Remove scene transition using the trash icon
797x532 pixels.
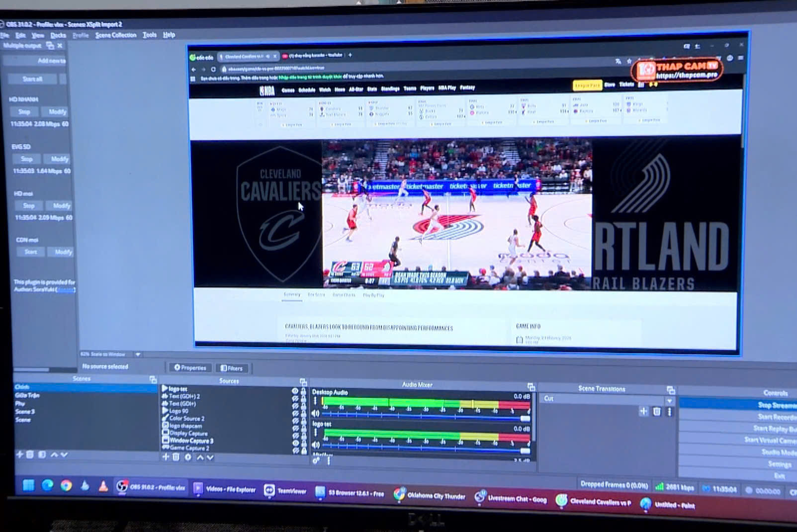tap(657, 412)
